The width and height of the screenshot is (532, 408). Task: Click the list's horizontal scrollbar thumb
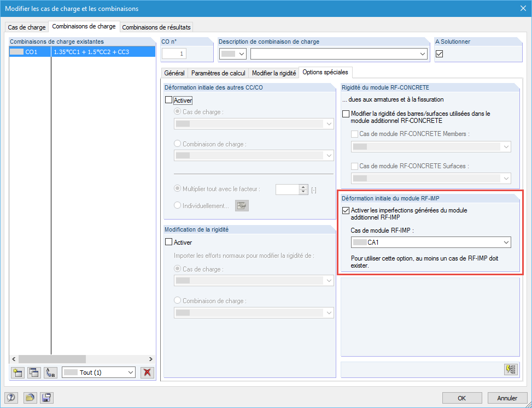[x=52, y=359]
